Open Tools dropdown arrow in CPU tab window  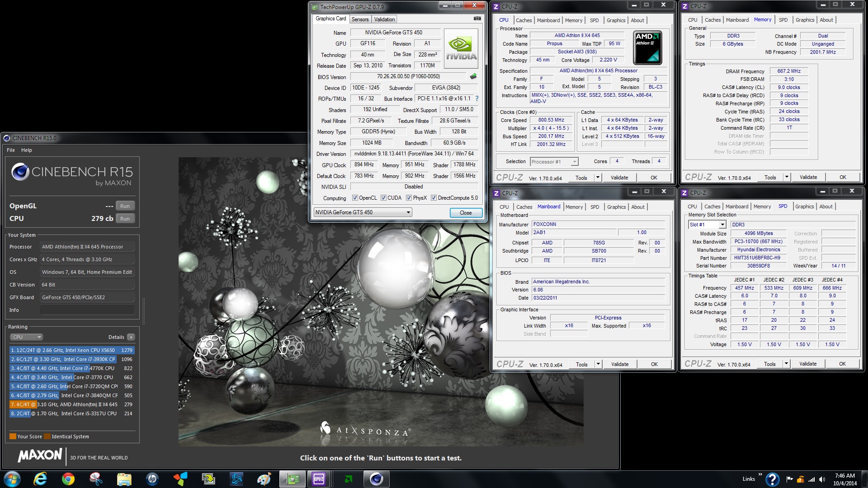coord(598,178)
